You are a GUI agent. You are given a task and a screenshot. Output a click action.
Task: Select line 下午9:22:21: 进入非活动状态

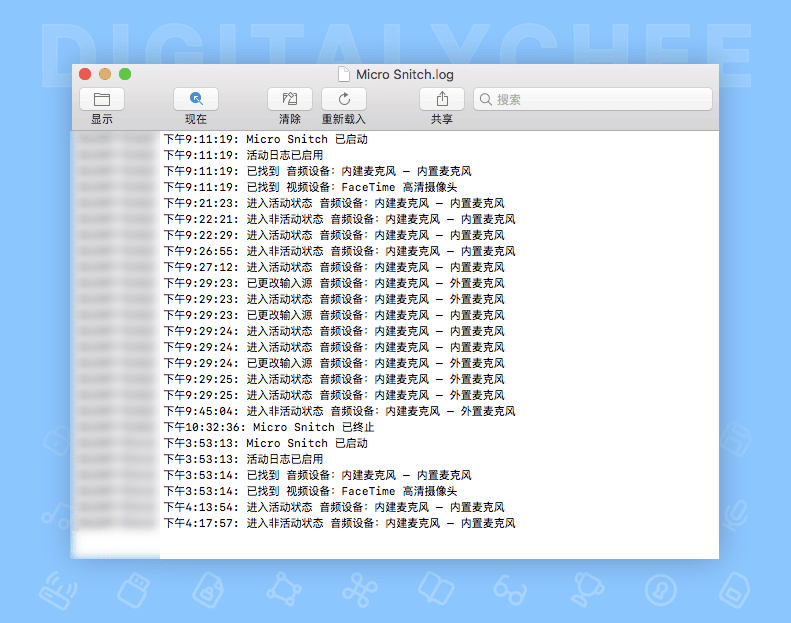(x=340, y=219)
